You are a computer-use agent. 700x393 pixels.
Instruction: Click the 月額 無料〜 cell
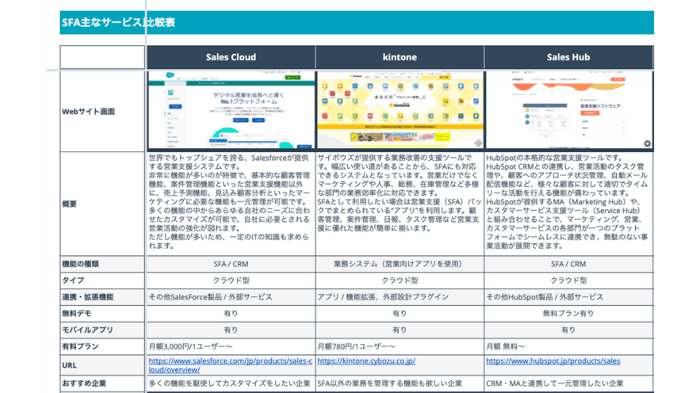coord(568,347)
